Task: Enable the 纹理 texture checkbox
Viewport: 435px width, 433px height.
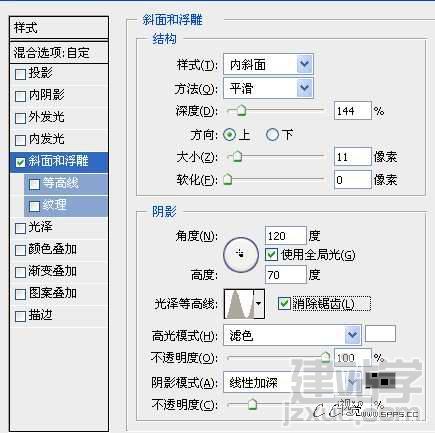Action: click(x=34, y=206)
